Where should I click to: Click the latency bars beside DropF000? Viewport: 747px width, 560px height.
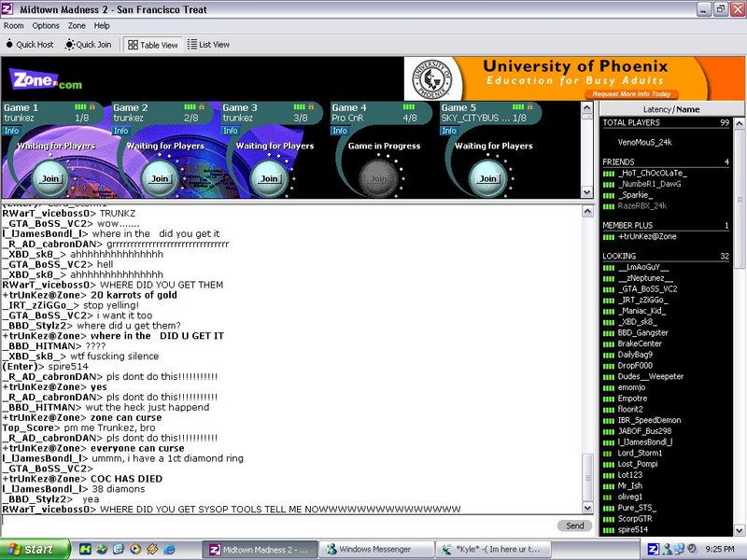(x=609, y=366)
